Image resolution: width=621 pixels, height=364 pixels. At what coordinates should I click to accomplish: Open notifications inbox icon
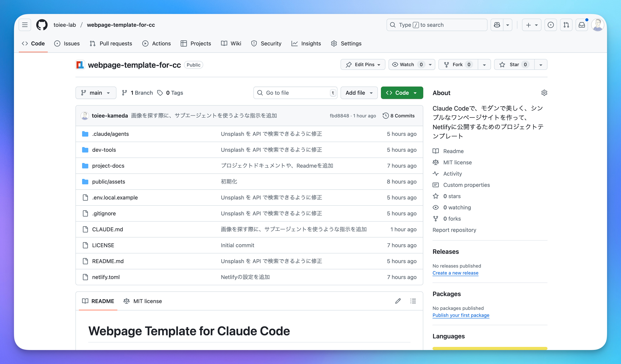(582, 25)
